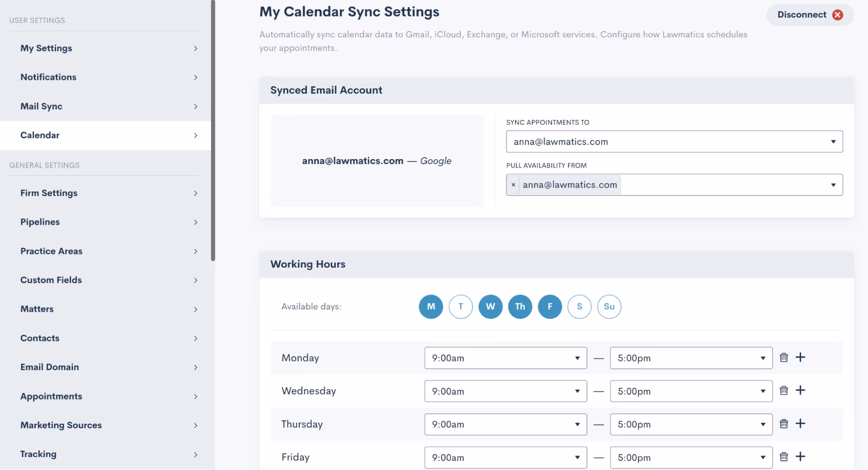Add a time slot for Thursday

point(800,424)
